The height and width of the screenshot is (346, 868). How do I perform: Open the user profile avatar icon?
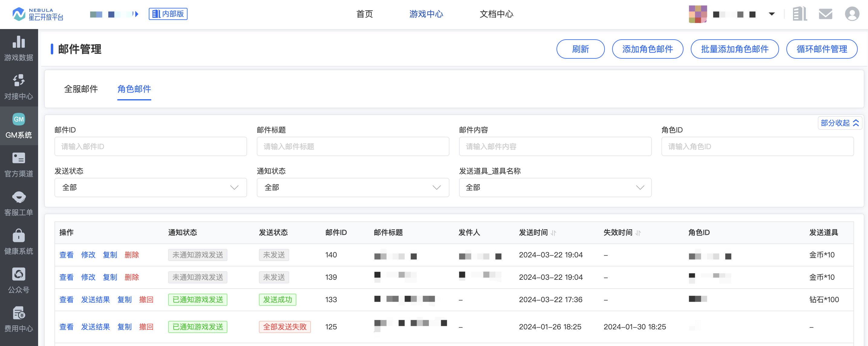tap(852, 14)
